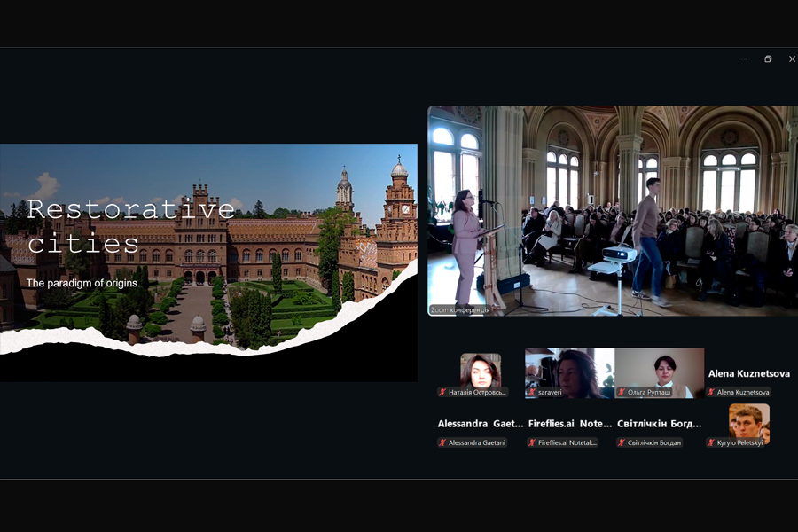Click muted mic icon beside Alena Kuznetsova label

tap(711, 392)
